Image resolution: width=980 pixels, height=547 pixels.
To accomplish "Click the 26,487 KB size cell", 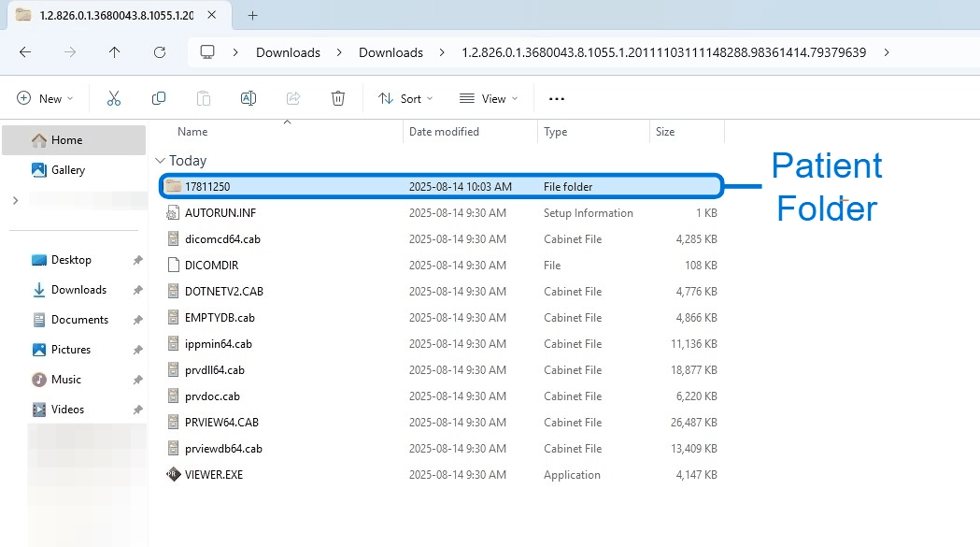I will [694, 423].
